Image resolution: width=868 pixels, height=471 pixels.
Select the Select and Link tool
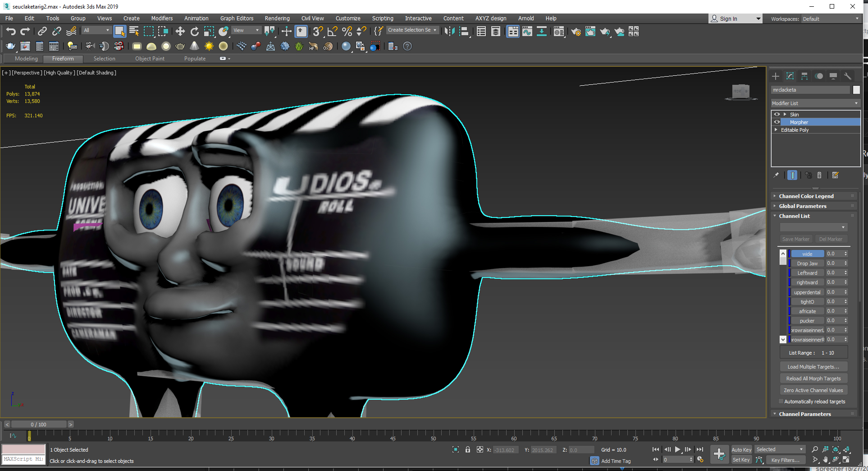tap(42, 31)
